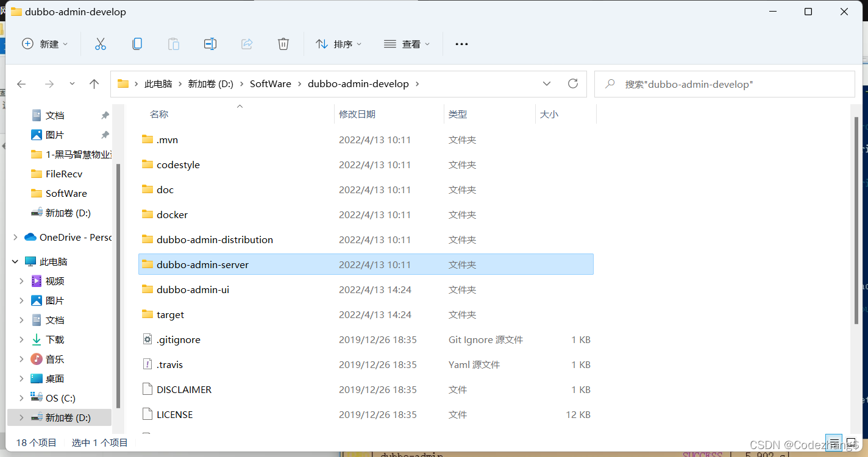Click the OneDrive cloud icon
This screenshot has width=868, height=457.
pos(30,237)
